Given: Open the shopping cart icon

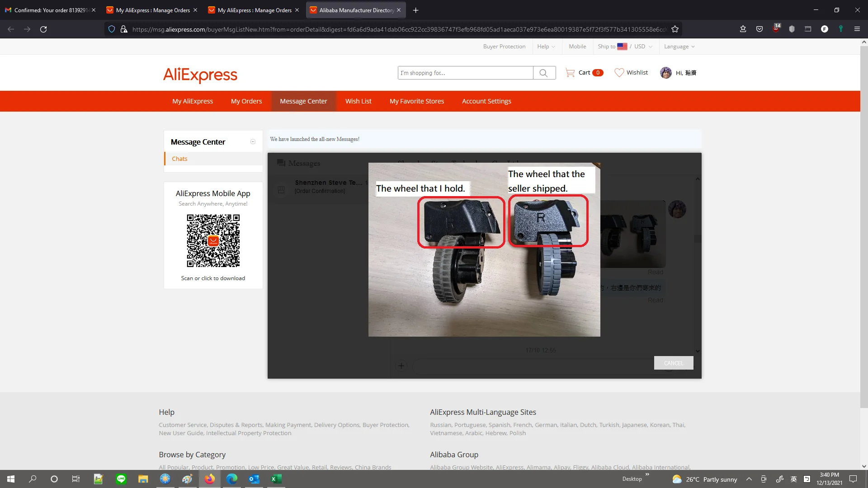Looking at the screenshot, I should click(x=570, y=73).
